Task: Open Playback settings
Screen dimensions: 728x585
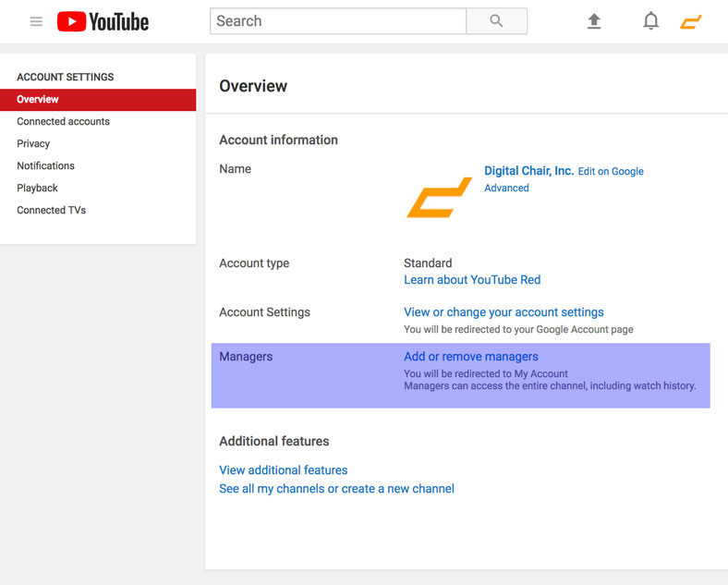Action: pos(37,188)
